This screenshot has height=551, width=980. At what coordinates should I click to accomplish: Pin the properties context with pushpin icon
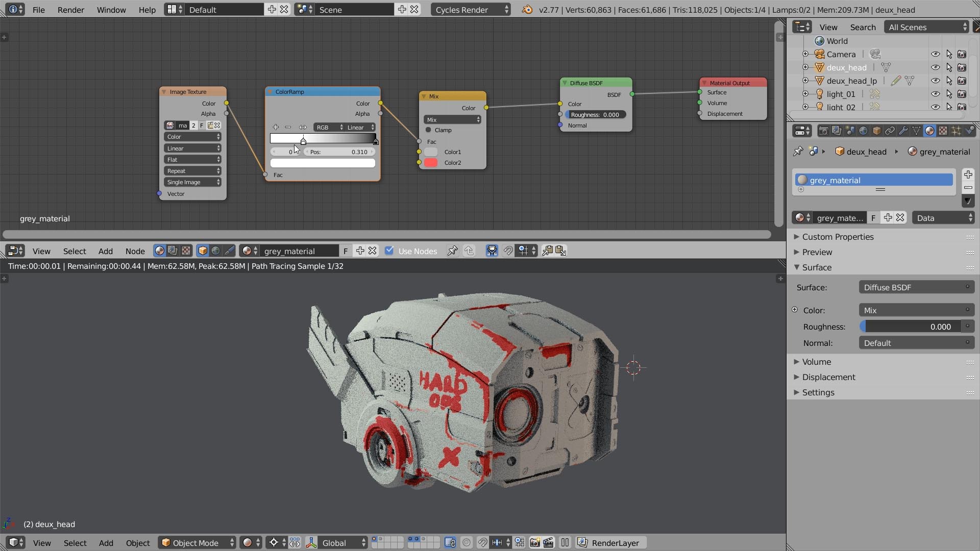coord(798,152)
